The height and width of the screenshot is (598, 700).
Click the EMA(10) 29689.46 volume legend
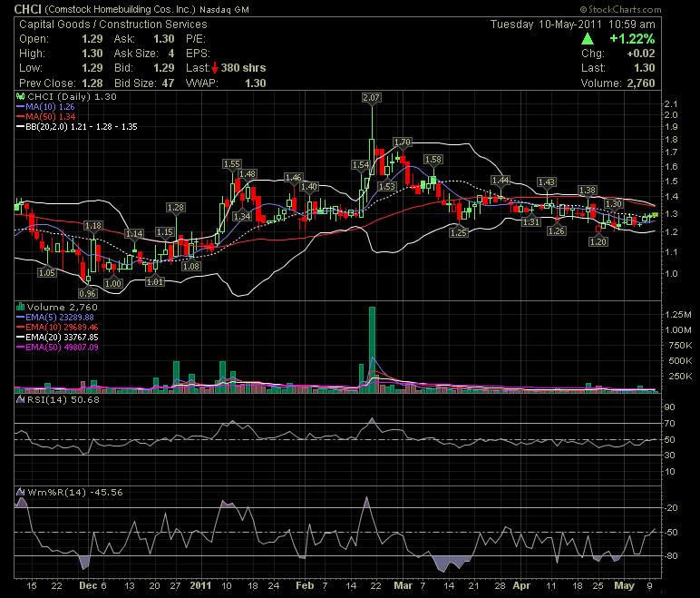pyautogui.click(x=57, y=327)
